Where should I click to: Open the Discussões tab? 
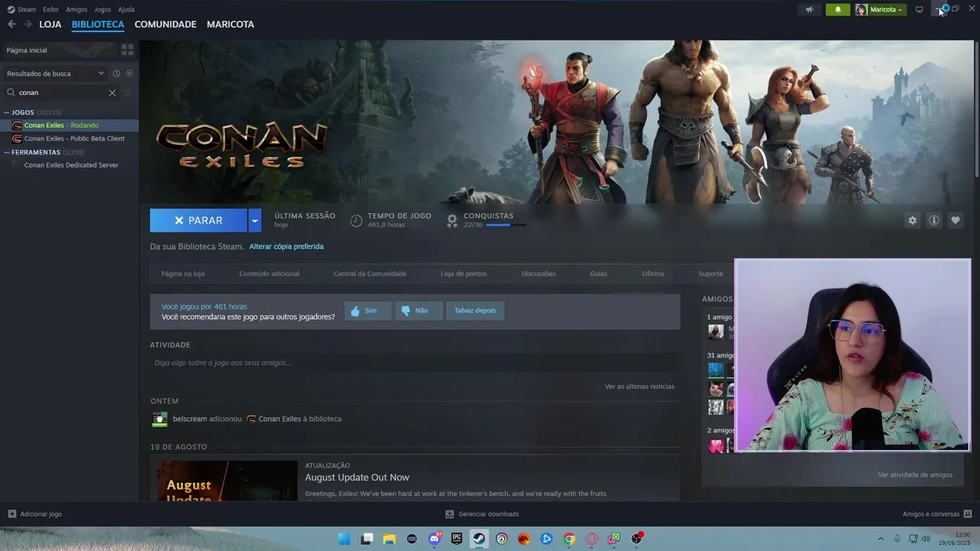point(538,274)
